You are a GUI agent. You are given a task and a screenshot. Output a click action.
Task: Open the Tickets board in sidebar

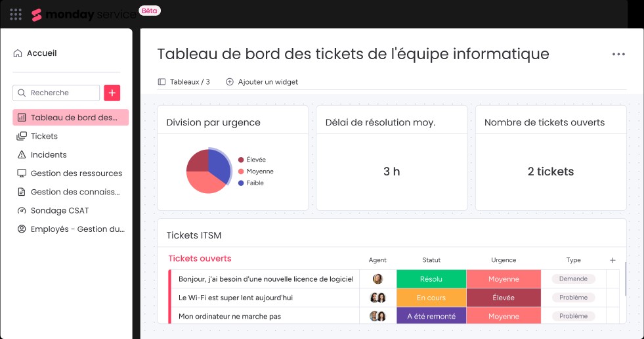click(44, 136)
